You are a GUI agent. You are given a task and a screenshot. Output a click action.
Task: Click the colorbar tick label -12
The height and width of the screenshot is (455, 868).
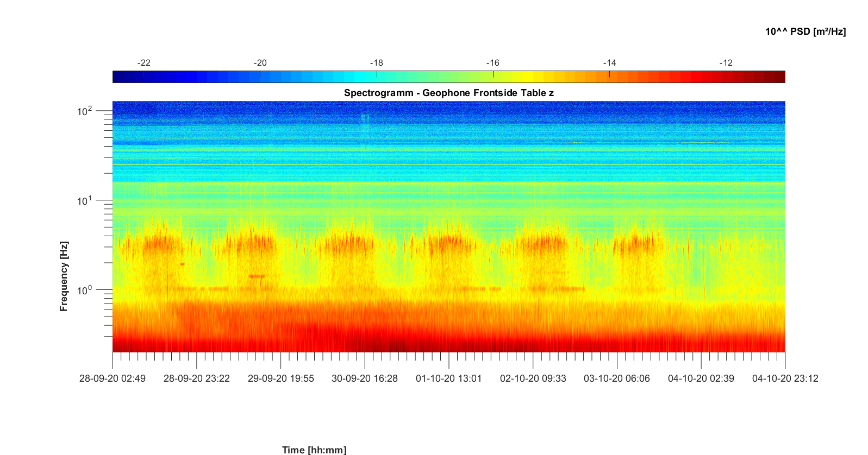tap(726, 63)
